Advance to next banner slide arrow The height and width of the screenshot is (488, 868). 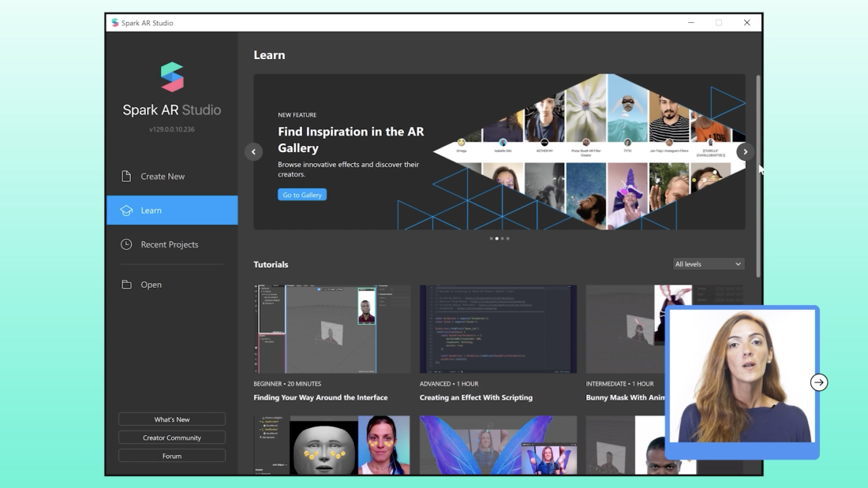(745, 152)
